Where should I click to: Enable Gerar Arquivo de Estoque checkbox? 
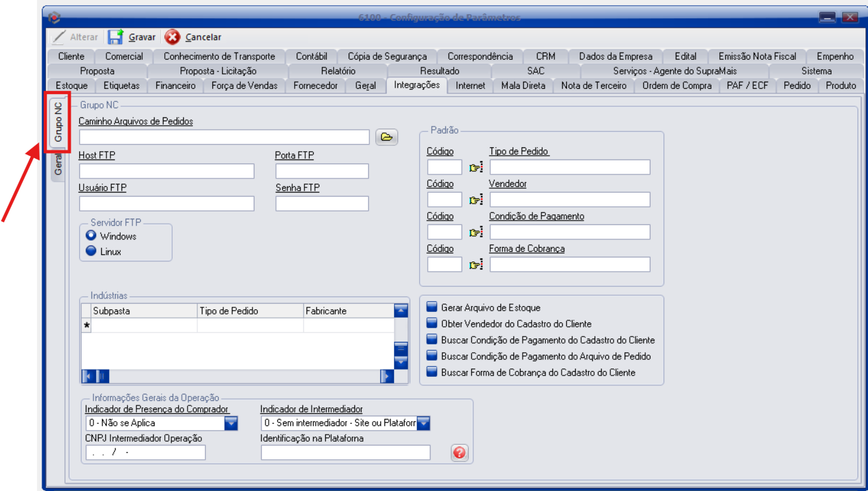click(x=432, y=308)
